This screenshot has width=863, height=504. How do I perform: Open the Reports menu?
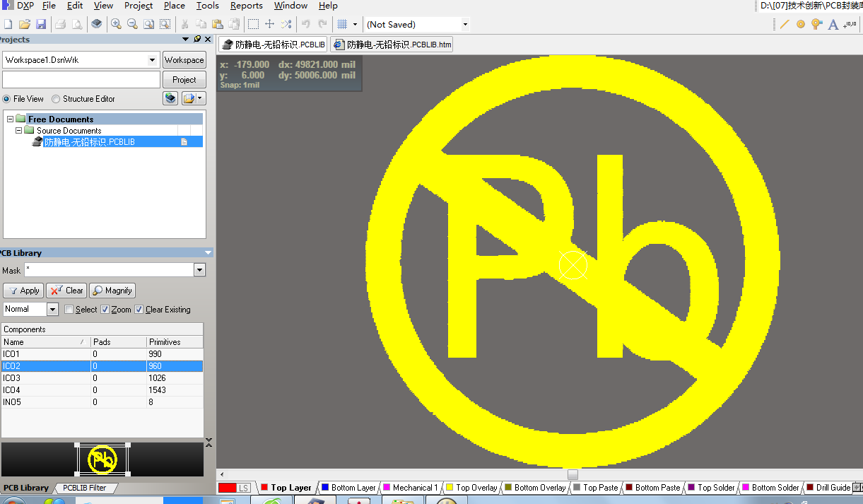click(246, 6)
